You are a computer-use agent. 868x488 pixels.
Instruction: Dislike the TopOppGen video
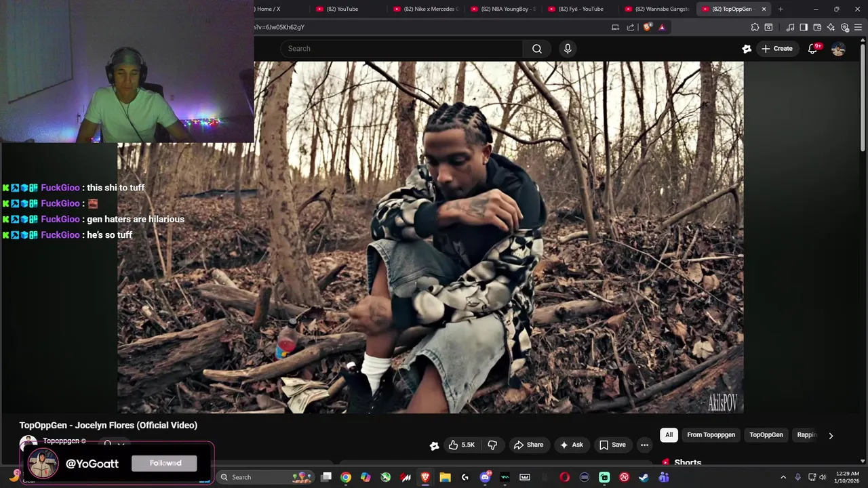pyautogui.click(x=492, y=445)
